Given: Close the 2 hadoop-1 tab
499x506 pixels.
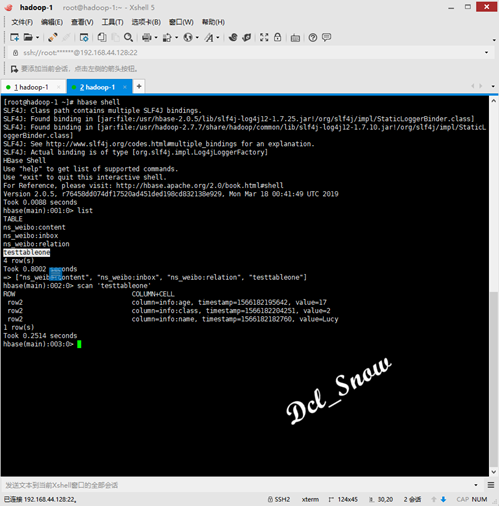Looking at the screenshot, I should [x=125, y=87].
